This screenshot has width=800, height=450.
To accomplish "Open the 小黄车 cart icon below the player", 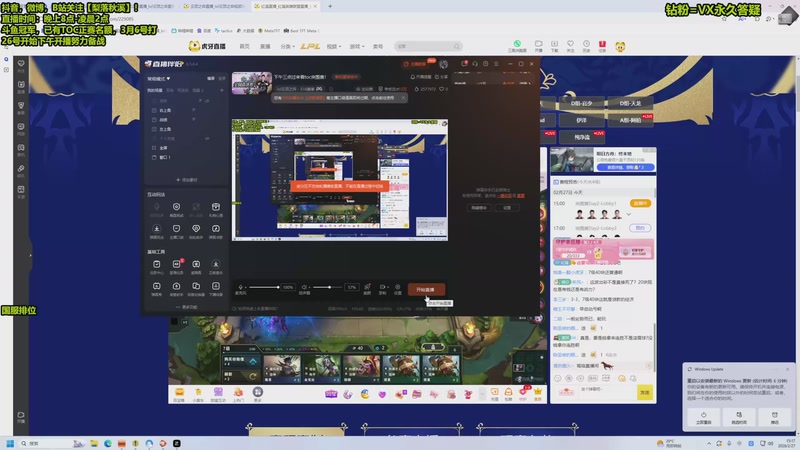I will [x=198, y=394].
